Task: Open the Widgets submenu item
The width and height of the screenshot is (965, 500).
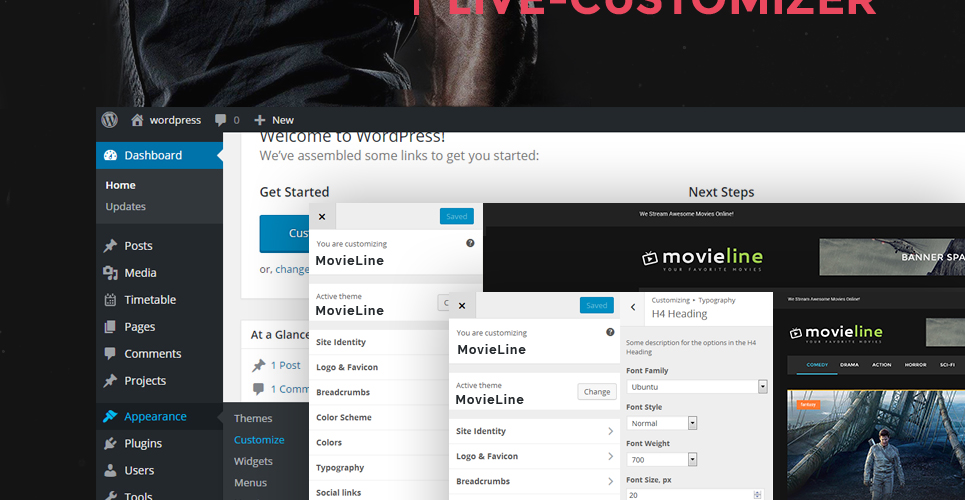Action: [x=253, y=461]
